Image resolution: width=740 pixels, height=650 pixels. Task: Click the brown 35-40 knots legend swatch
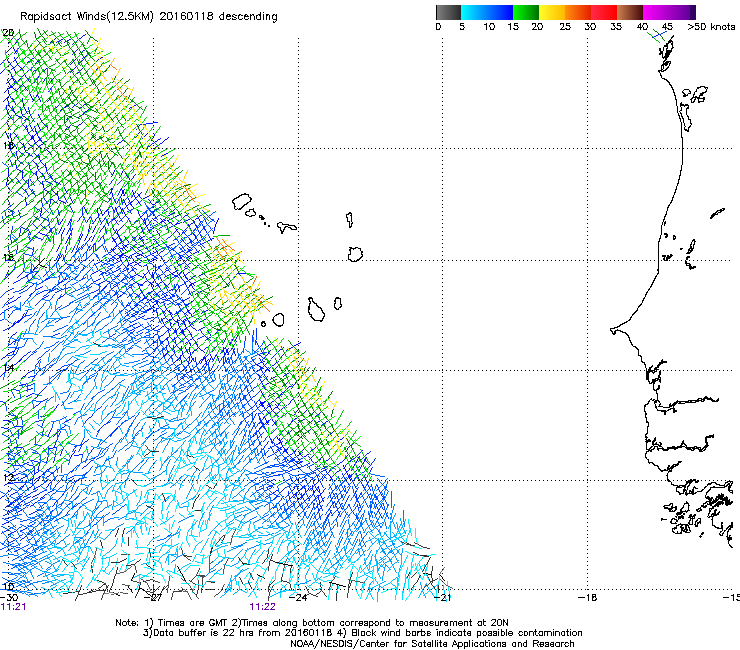click(x=630, y=12)
